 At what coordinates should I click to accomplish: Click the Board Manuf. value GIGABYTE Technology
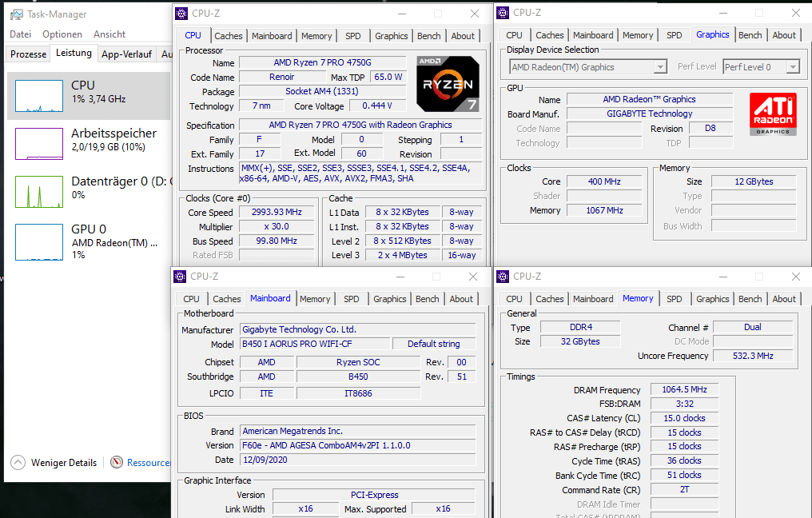click(650, 114)
